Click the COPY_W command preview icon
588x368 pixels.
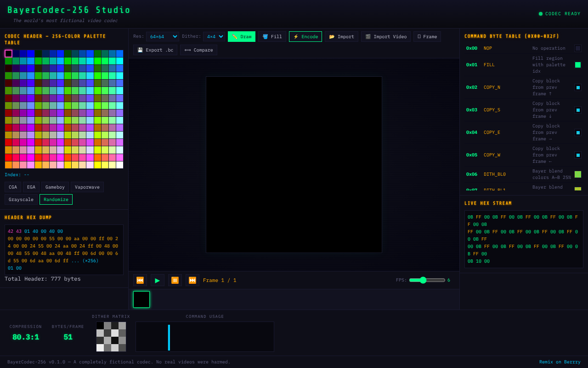pyautogui.click(x=578, y=155)
